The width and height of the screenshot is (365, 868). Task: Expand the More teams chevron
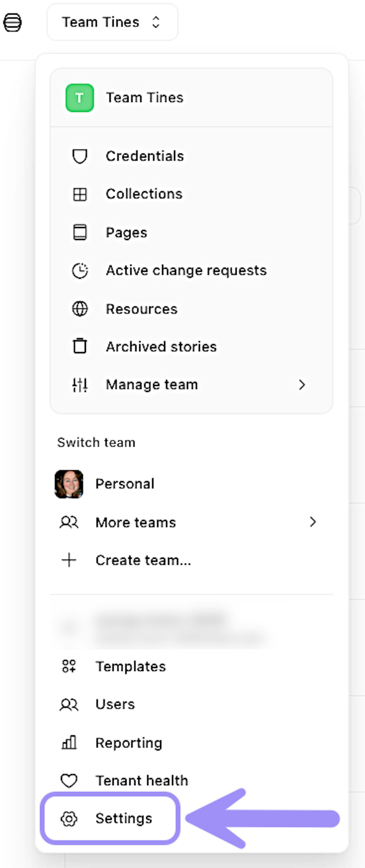pyautogui.click(x=313, y=522)
